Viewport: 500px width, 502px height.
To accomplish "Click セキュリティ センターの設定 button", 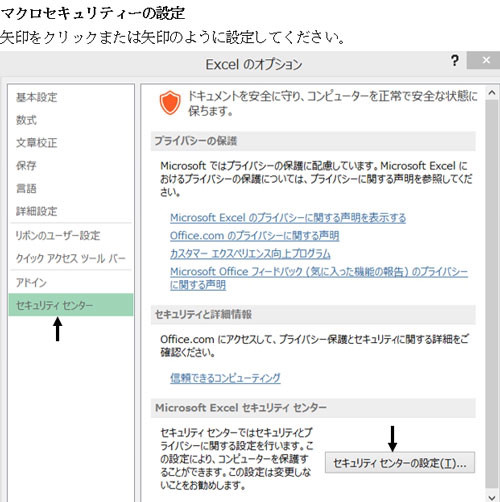I will point(400,463).
